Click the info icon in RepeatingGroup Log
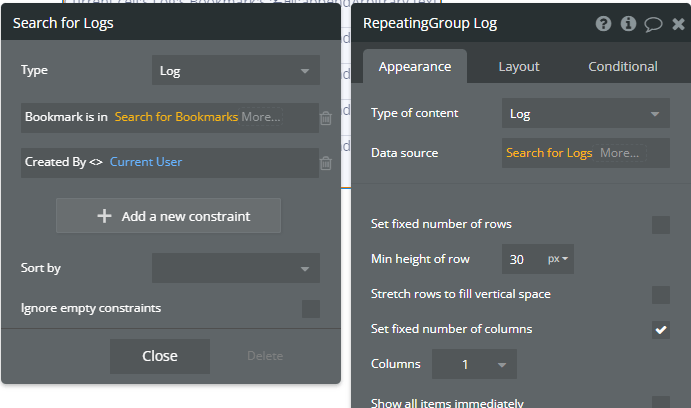This screenshot has height=408, width=691. click(628, 23)
